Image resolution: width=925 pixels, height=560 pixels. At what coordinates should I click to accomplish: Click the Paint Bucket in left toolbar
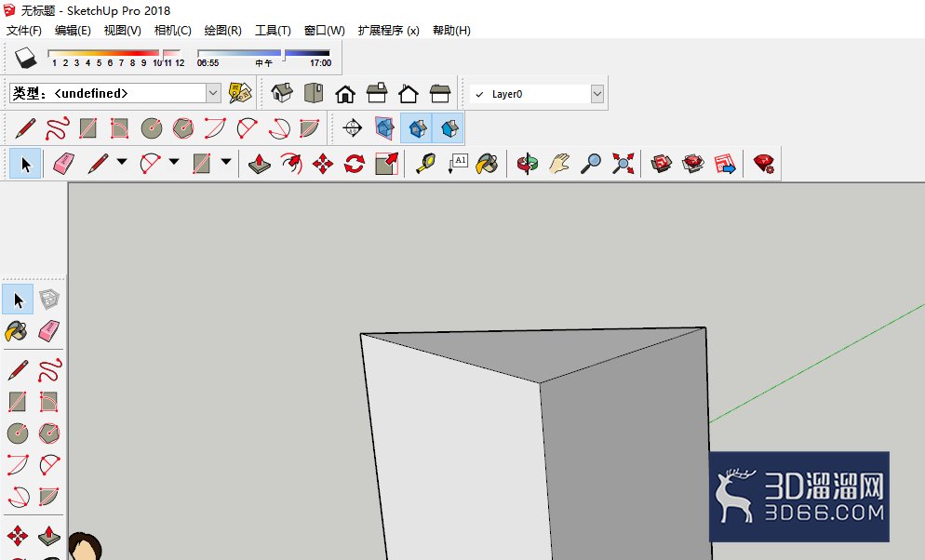(17, 331)
